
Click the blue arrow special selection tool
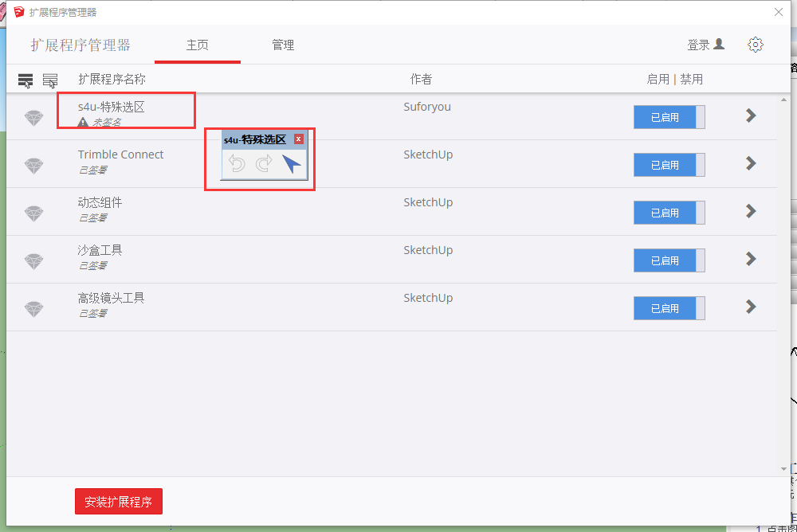[x=292, y=164]
